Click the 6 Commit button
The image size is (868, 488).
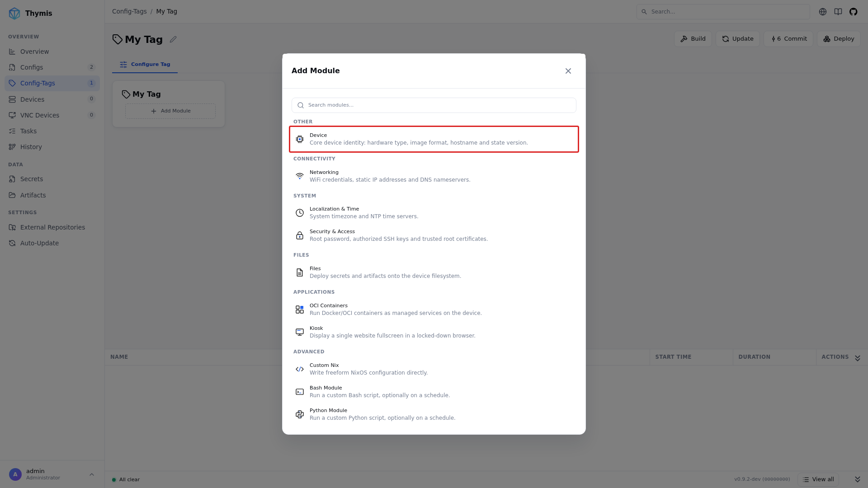[788, 39]
